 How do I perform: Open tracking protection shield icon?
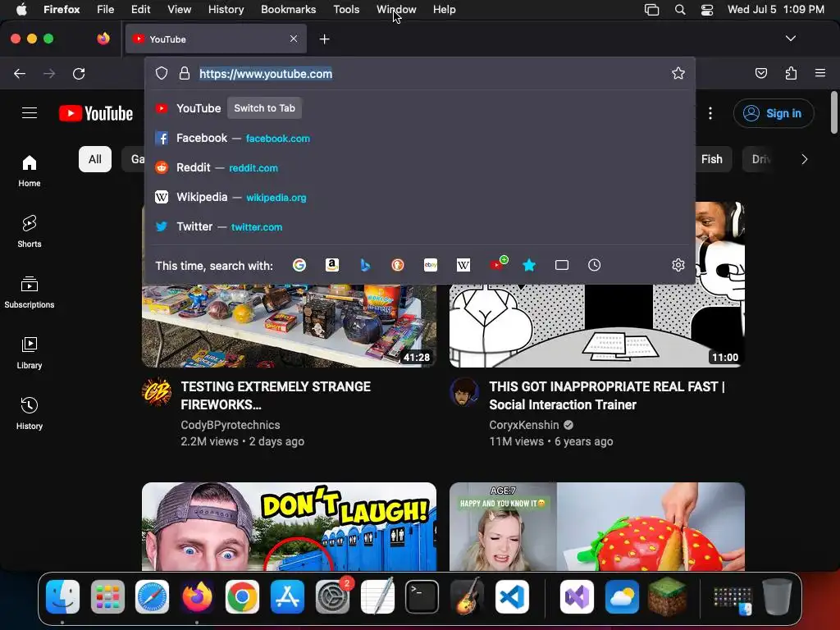(162, 73)
